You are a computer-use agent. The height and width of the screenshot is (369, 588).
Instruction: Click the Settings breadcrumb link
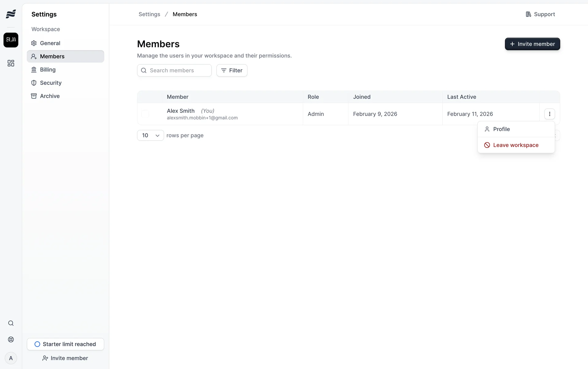click(149, 14)
